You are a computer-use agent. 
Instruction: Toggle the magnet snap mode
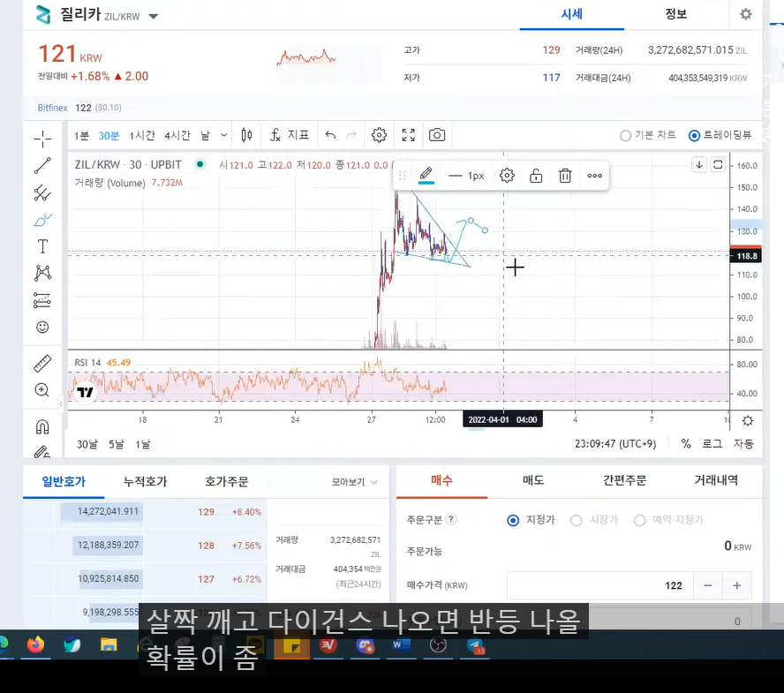click(42, 426)
